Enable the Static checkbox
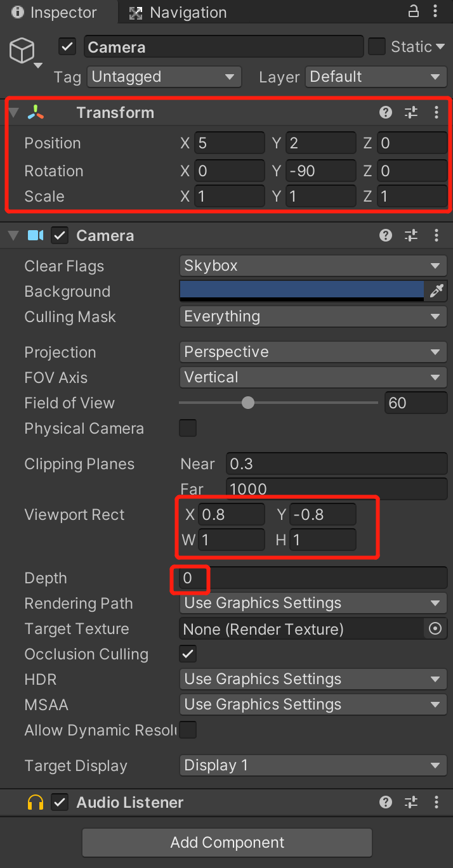The image size is (453, 868). coord(377,47)
